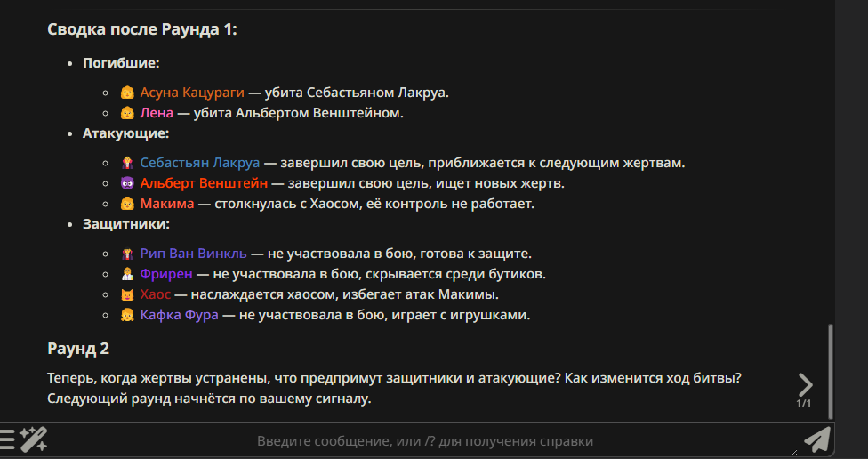Click the name Асуна Кацураги
This screenshot has height=459, width=868.
(x=192, y=93)
